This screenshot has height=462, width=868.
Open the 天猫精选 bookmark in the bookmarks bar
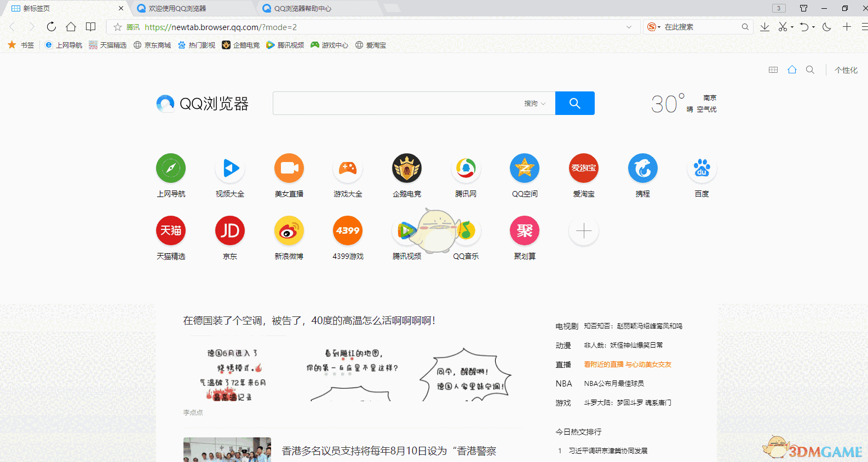pos(108,45)
